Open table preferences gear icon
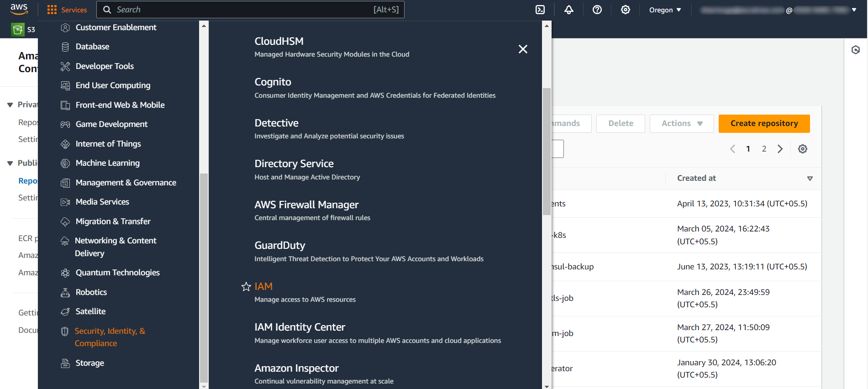 click(x=803, y=149)
